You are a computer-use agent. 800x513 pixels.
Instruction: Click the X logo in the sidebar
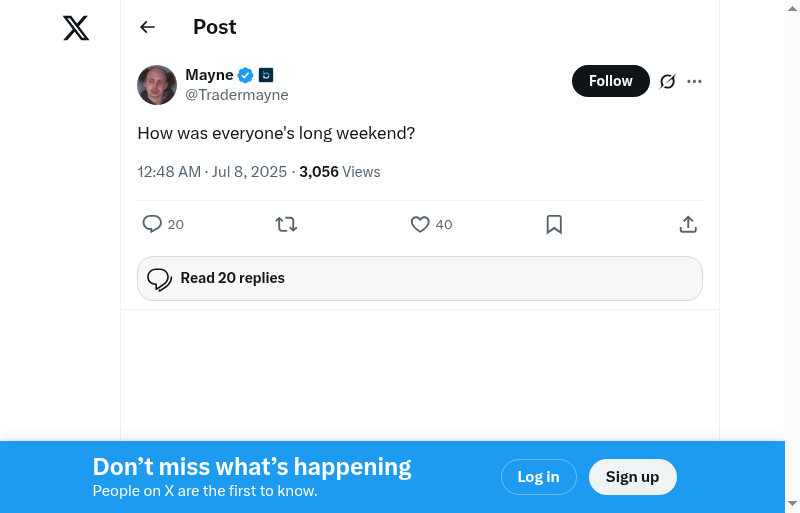76,28
